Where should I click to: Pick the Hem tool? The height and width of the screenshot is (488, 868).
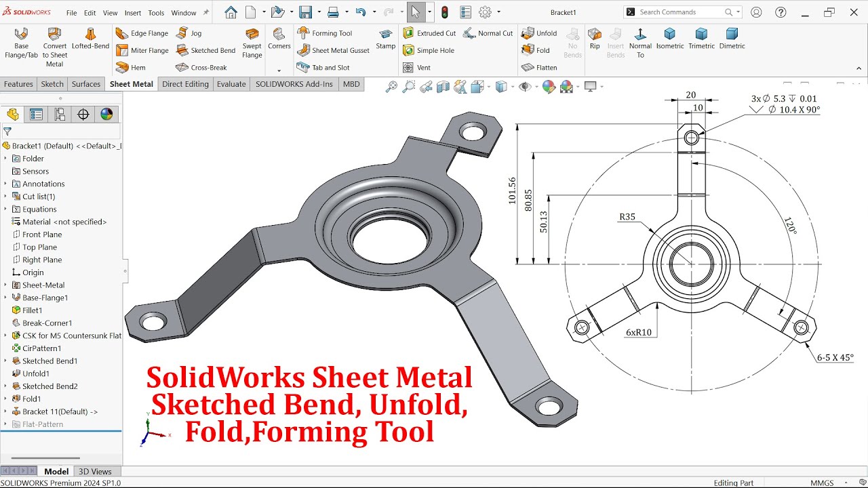(x=131, y=67)
